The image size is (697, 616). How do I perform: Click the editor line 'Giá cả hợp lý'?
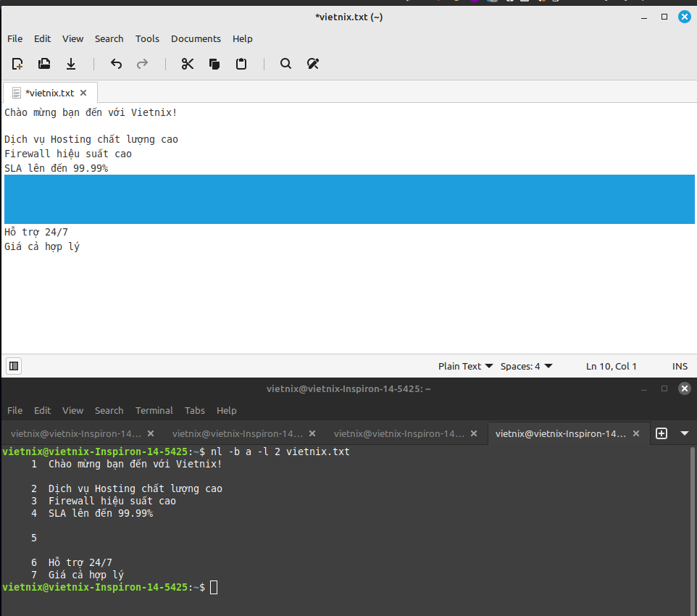coord(42,246)
